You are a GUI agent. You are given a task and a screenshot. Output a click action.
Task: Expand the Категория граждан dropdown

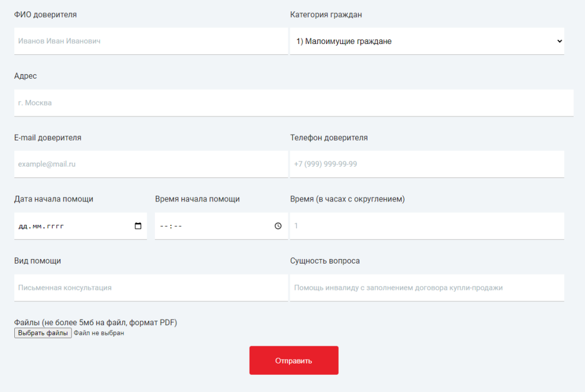coord(427,41)
